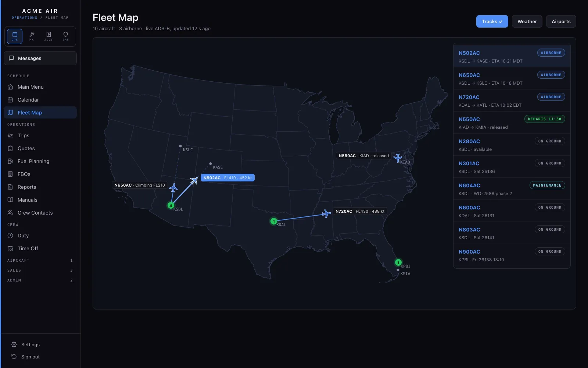
Task: Click the Sign out icon
Action: pyautogui.click(x=14, y=357)
